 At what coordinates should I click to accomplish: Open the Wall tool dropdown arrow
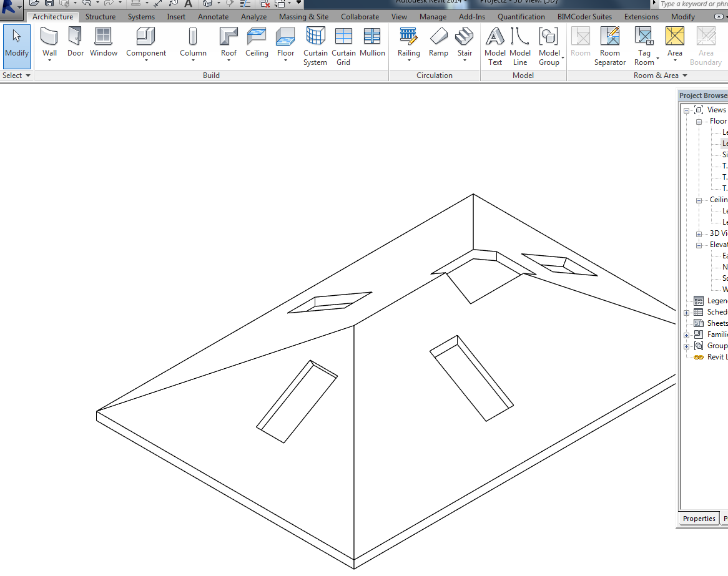click(x=49, y=61)
